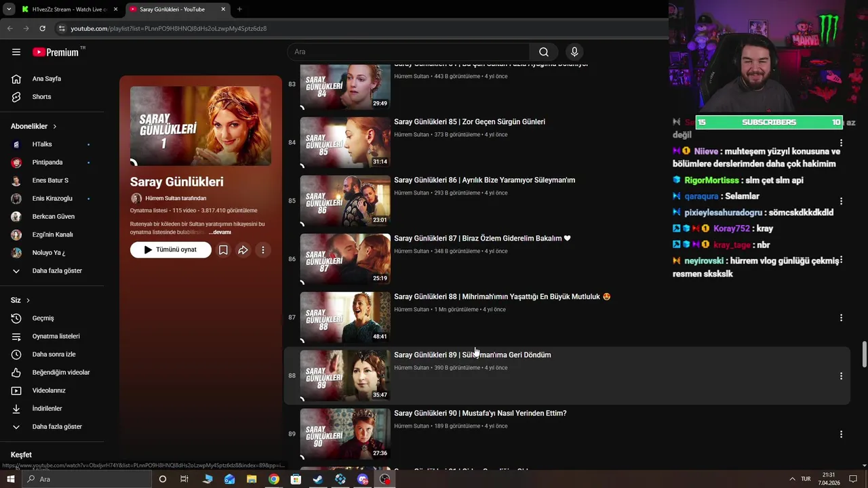Open more options for Saray Günlükleri 90
This screenshot has width=868, height=488.
tap(841, 434)
